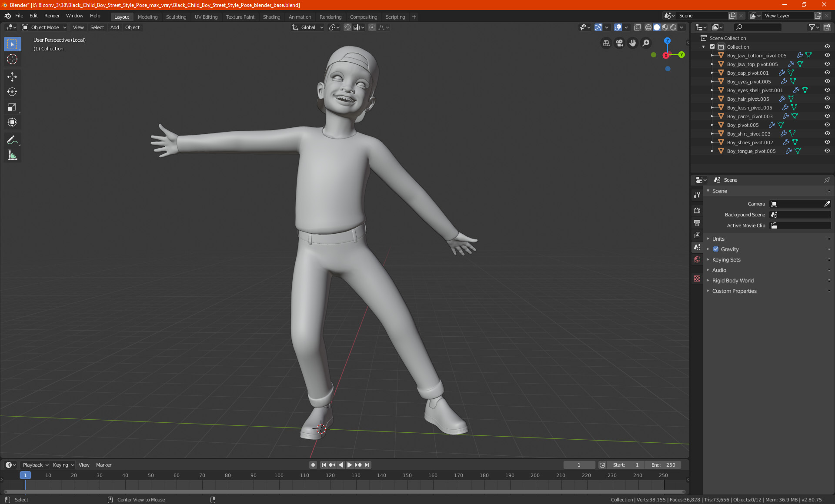
Task: Select the Annotate tool
Action: 12,140
